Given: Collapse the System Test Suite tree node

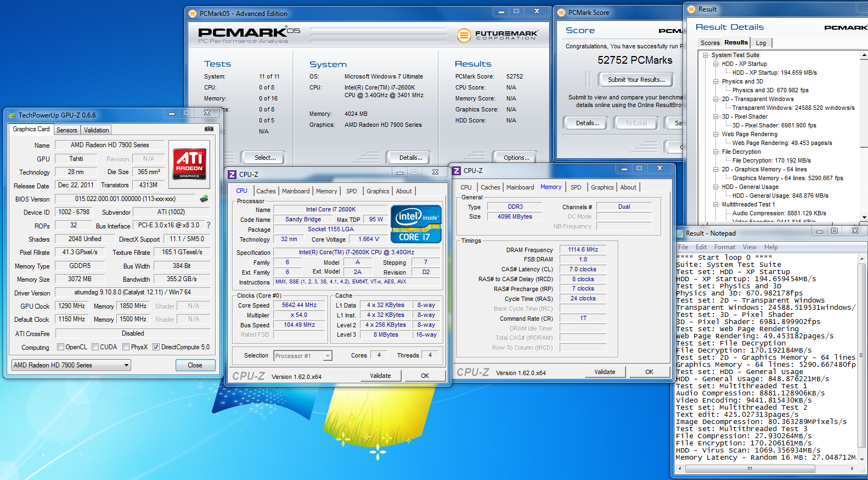Looking at the screenshot, I should click(x=706, y=55).
